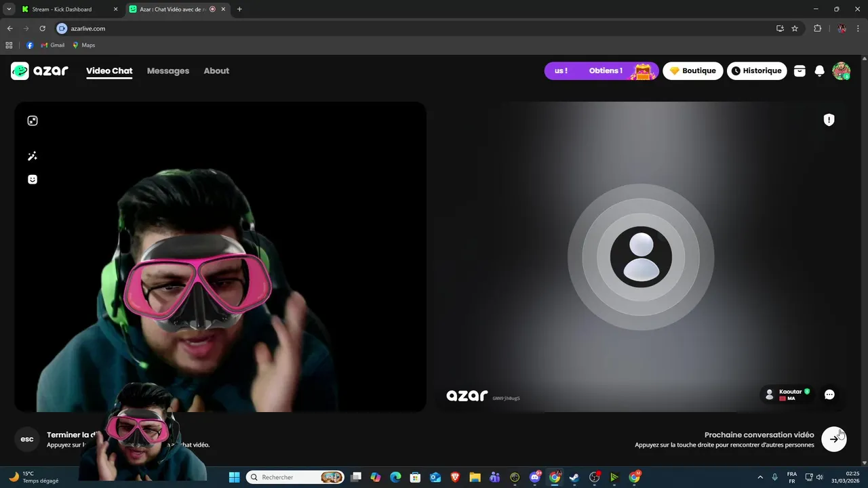Launch Copilot from taskbar
This screenshot has height=488, width=868.
[x=376, y=477]
